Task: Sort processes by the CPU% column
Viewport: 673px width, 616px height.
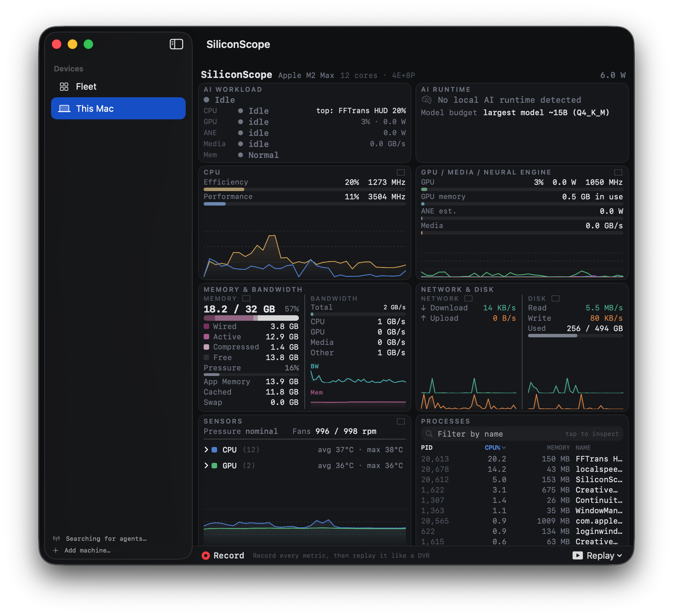Action: point(495,447)
